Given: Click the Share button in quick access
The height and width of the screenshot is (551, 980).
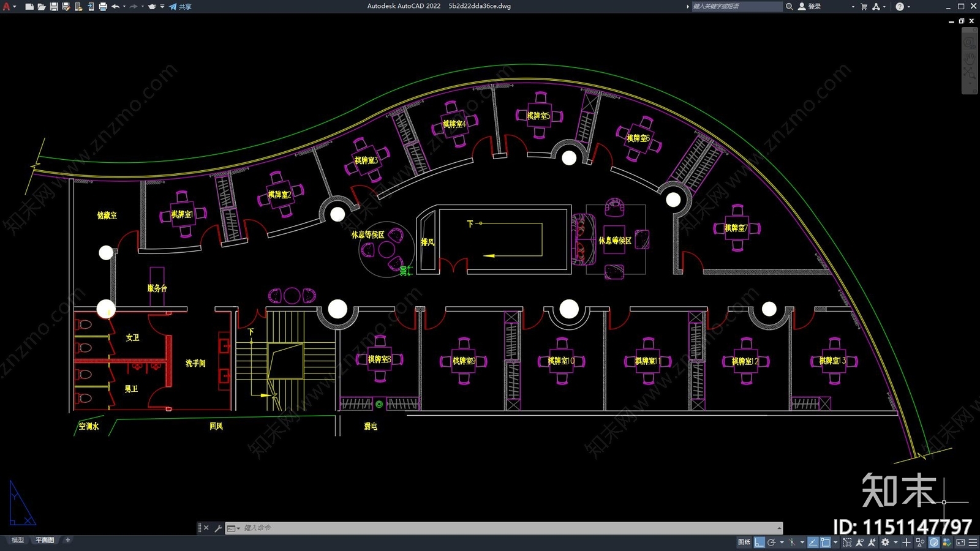Looking at the screenshot, I should 181,6.
